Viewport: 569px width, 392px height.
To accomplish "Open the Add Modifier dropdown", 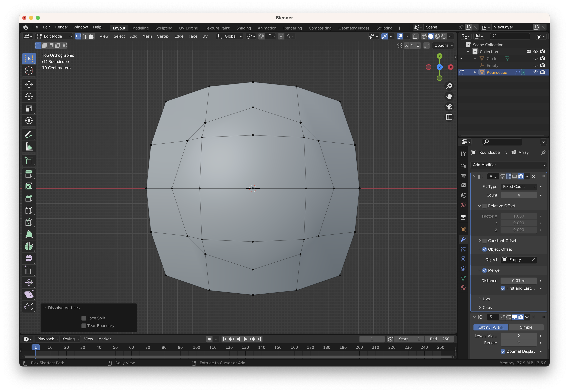I will pos(508,165).
